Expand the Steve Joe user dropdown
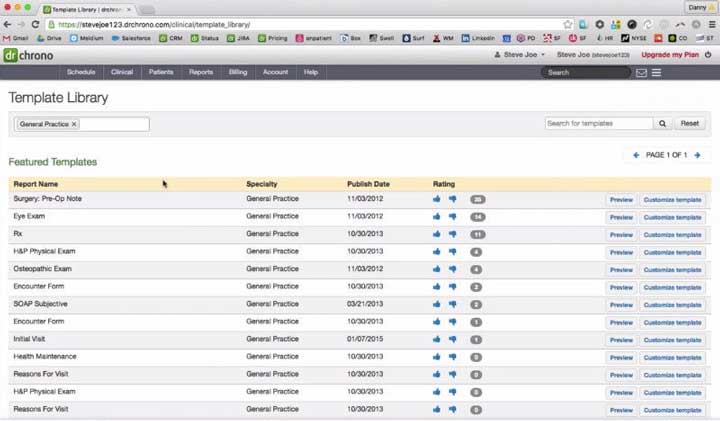The width and height of the screenshot is (720, 421). click(521, 56)
